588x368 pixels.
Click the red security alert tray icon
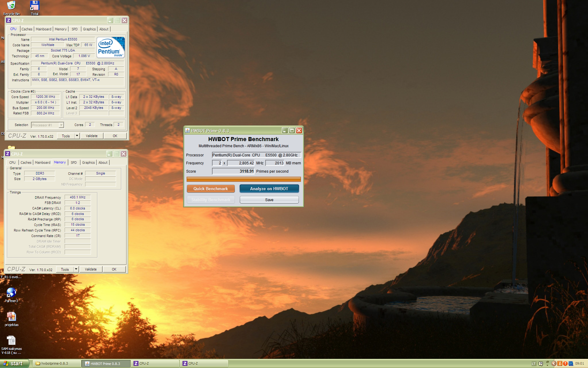565,364
